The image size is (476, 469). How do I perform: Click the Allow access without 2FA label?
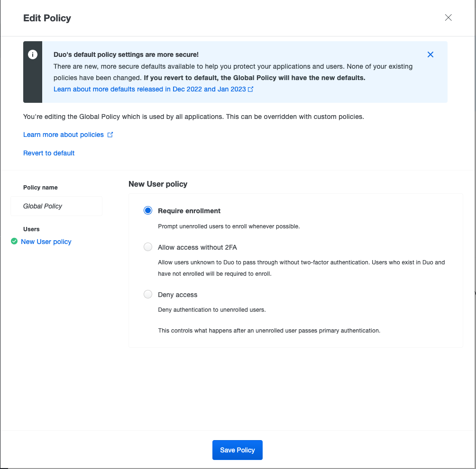[x=197, y=247]
